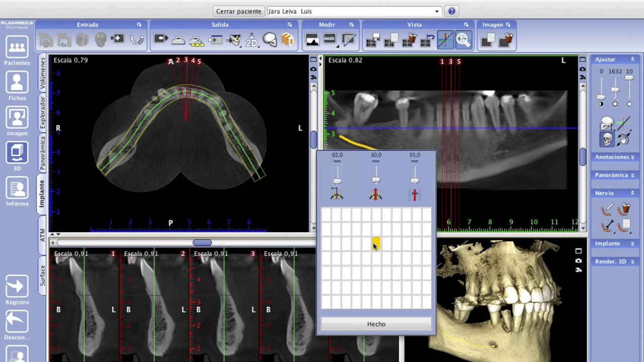Open the Pacientes module
This screenshot has height=362, width=644.
17,47
